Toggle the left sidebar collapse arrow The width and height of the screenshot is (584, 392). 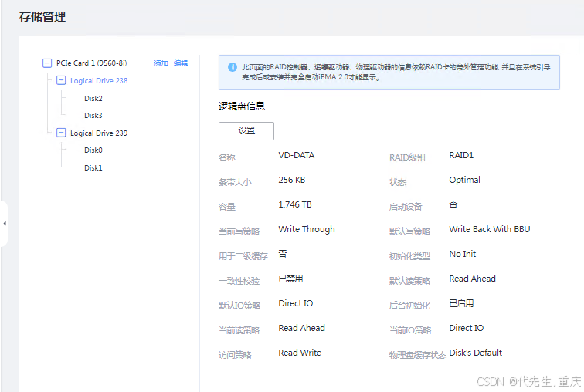point(5,224)
